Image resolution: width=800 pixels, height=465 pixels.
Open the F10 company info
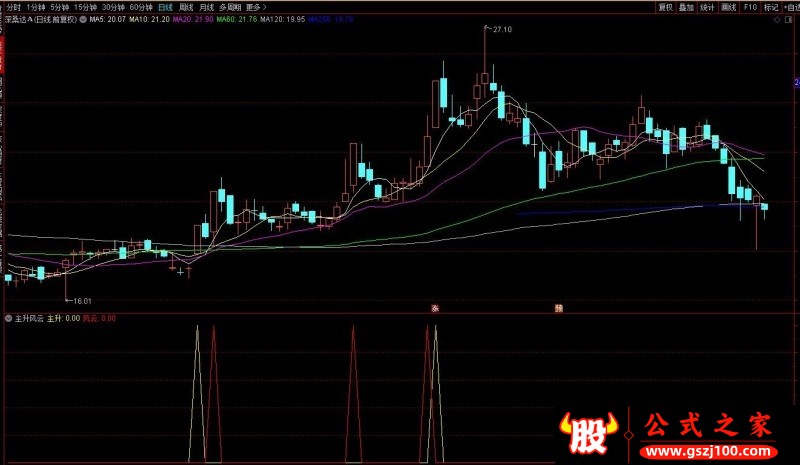(x=750, y=7)
